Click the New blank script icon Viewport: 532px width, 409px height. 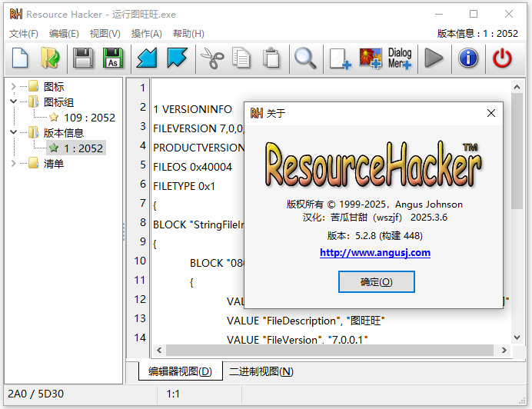pos(20,58)
